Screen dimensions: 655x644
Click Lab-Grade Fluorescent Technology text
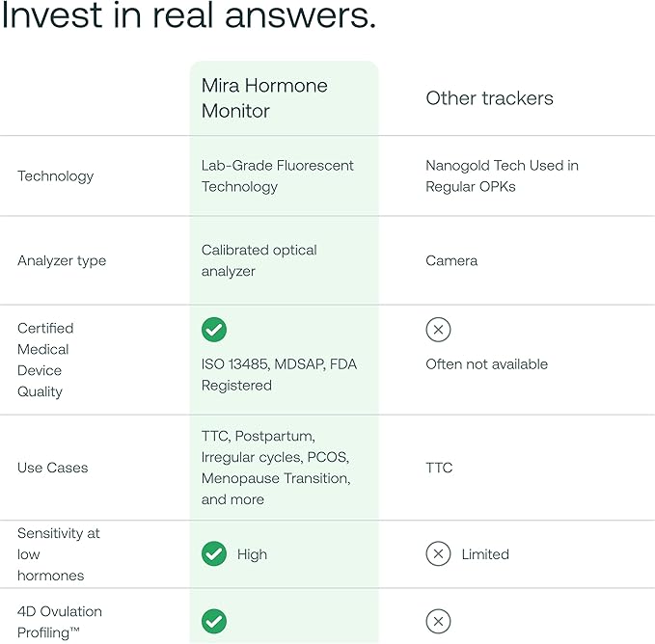[x=278, y=176]
